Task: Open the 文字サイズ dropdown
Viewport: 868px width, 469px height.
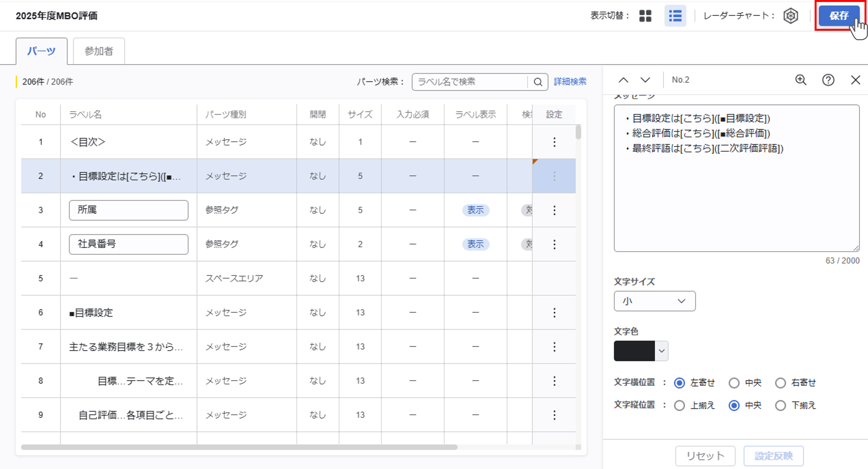Action: (654, 301)
